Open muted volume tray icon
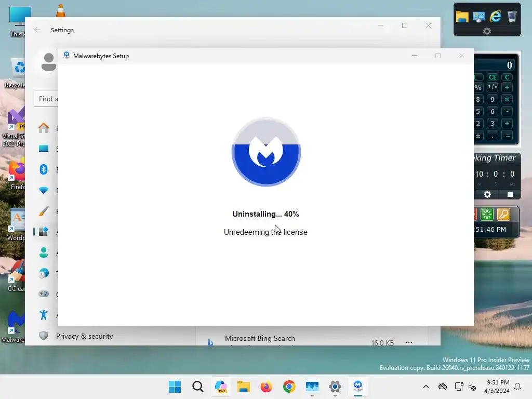Screen dimensions: 532x399 tap(472, 387)
